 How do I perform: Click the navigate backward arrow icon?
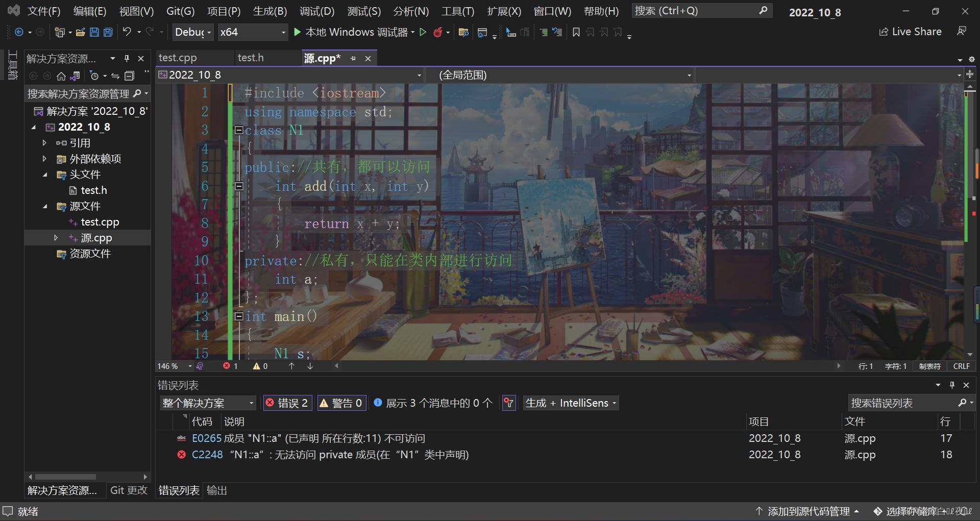point(19,32)
